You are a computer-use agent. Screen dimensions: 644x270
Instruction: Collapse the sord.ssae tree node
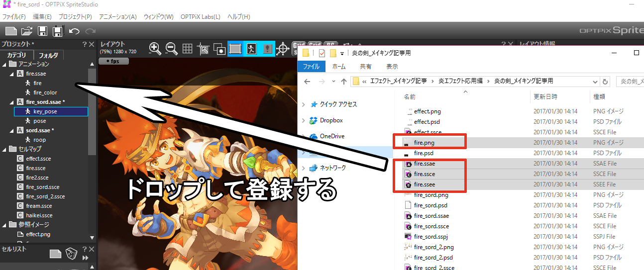point(11,130)
